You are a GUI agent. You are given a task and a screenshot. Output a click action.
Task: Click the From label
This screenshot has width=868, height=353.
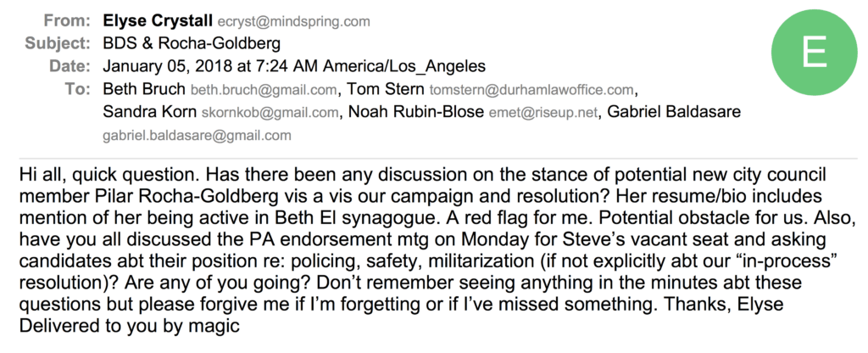pos(67,21)
